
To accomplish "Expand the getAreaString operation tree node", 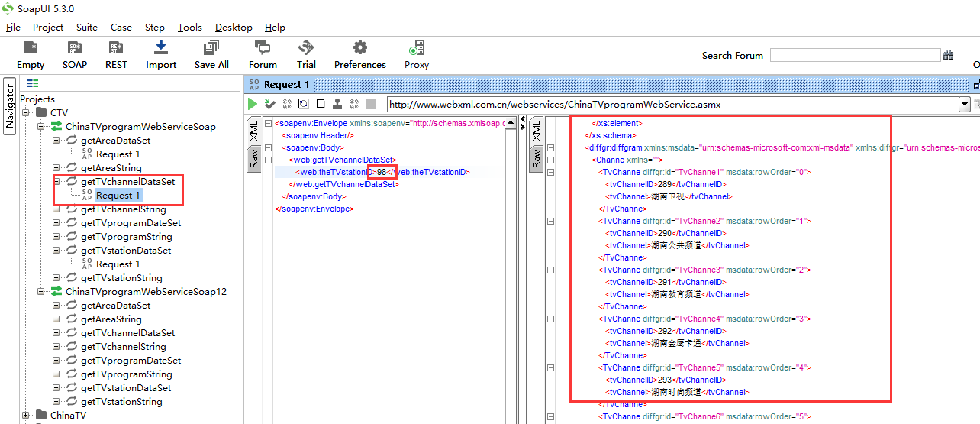I will (x=56, y=168).
